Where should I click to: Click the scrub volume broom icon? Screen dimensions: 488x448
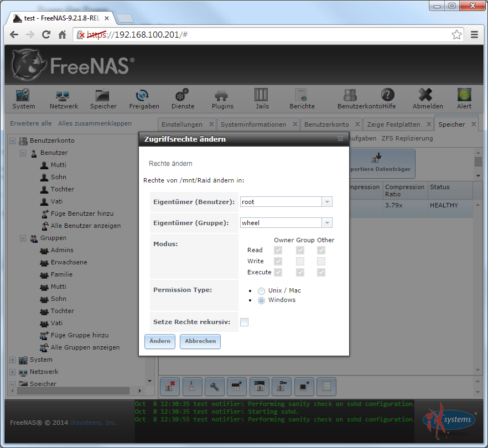[x=193, y=387]
